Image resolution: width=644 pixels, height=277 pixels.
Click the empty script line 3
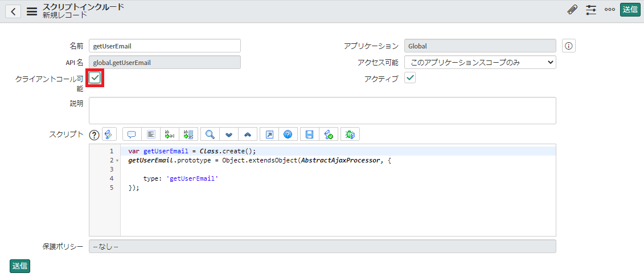coord(338,169)
